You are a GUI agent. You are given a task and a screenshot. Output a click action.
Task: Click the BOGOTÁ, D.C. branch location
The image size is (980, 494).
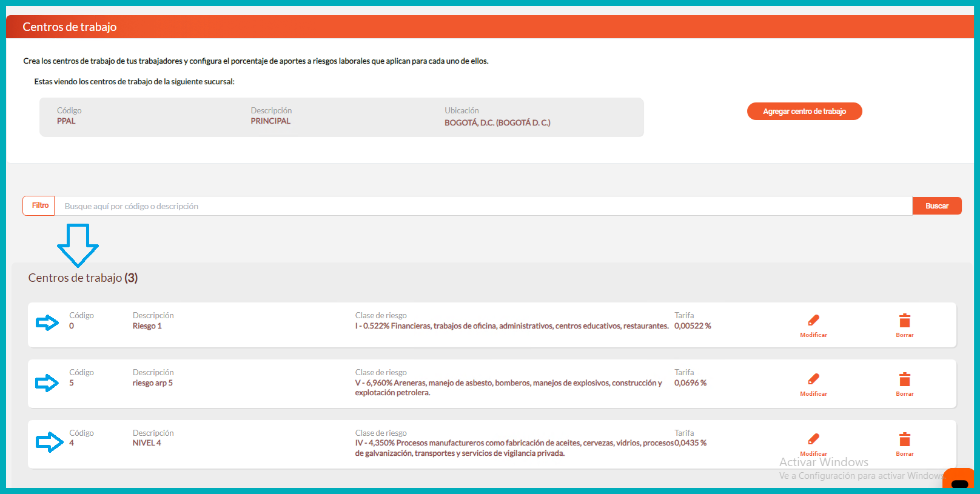(497, 122)
